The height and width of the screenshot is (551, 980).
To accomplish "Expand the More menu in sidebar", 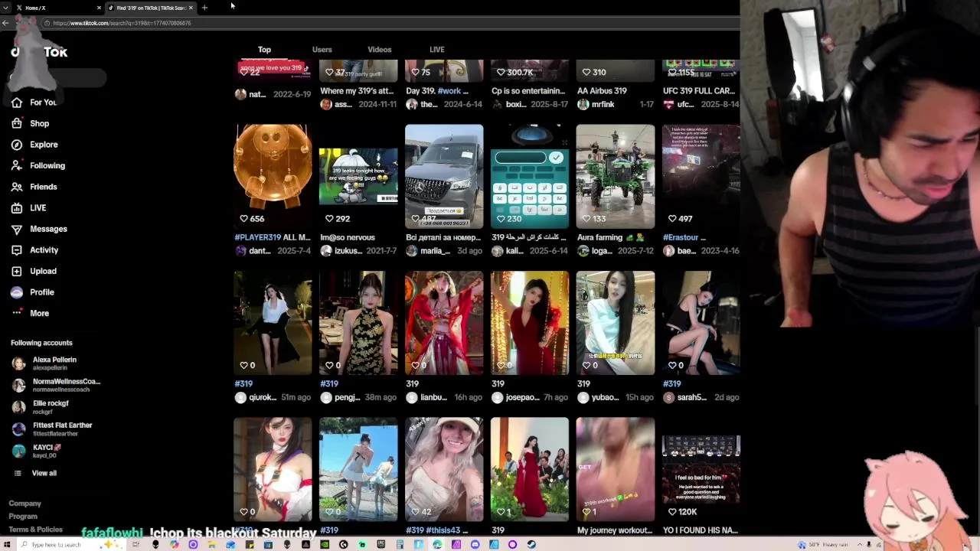I will point(31,313).
